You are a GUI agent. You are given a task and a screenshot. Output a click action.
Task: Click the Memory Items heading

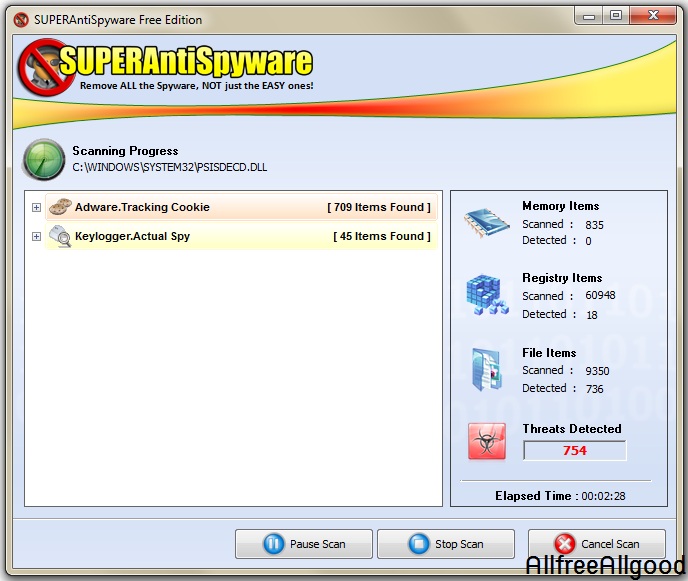560,206
